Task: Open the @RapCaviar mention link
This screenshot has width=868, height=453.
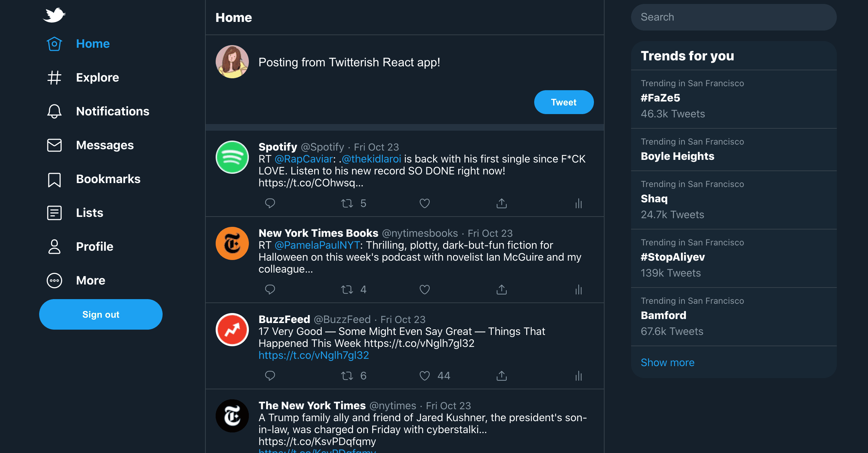Action: tap(303, 159)
